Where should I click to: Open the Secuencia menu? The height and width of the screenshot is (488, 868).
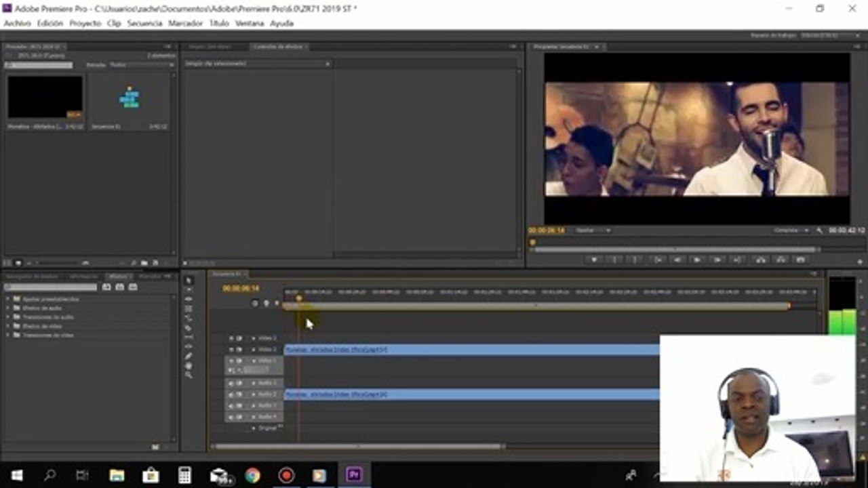tap(144, 23)
